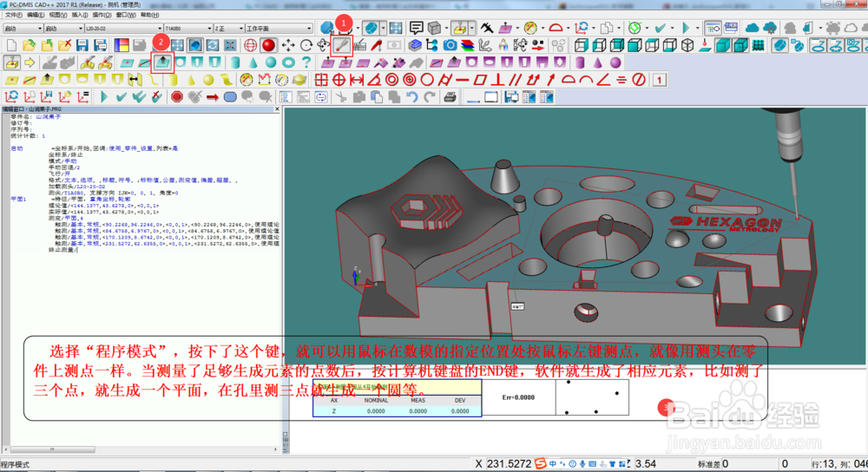
Task: Open the 文件(F) menu
Action: (x=13, y=15)
